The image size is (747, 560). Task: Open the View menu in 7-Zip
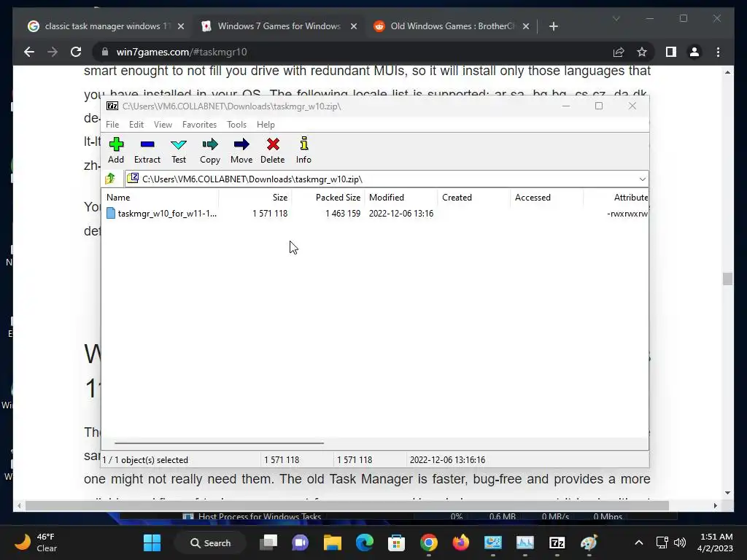(x=163, y=124)
